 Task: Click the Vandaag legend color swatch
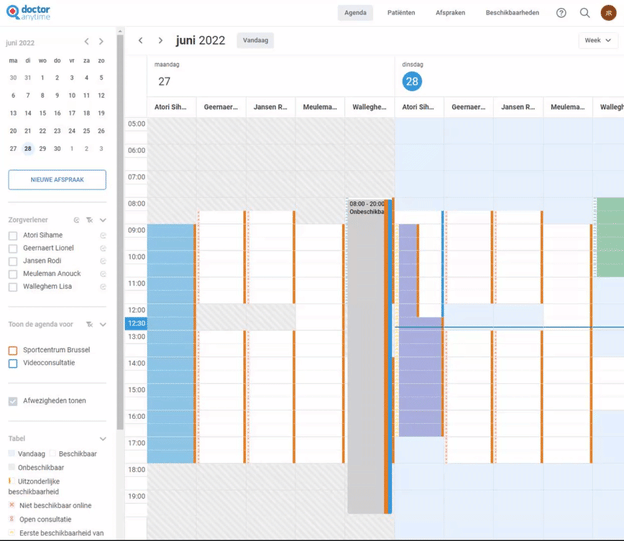point(12,453)
